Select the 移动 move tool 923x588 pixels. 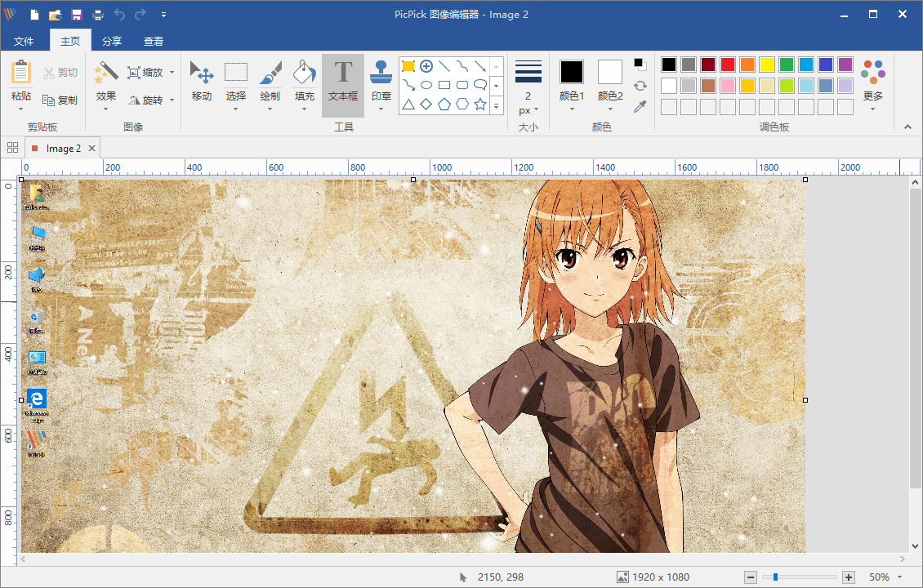click(x=201, y=73)
